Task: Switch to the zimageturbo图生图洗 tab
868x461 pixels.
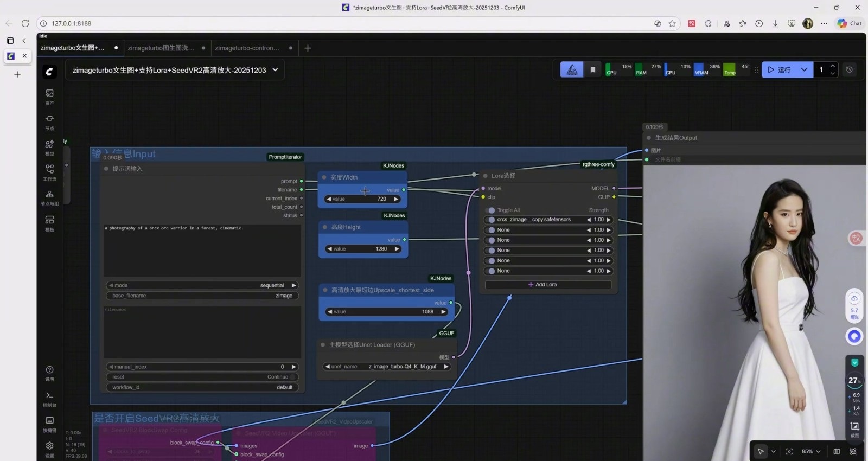Action: 161,48
